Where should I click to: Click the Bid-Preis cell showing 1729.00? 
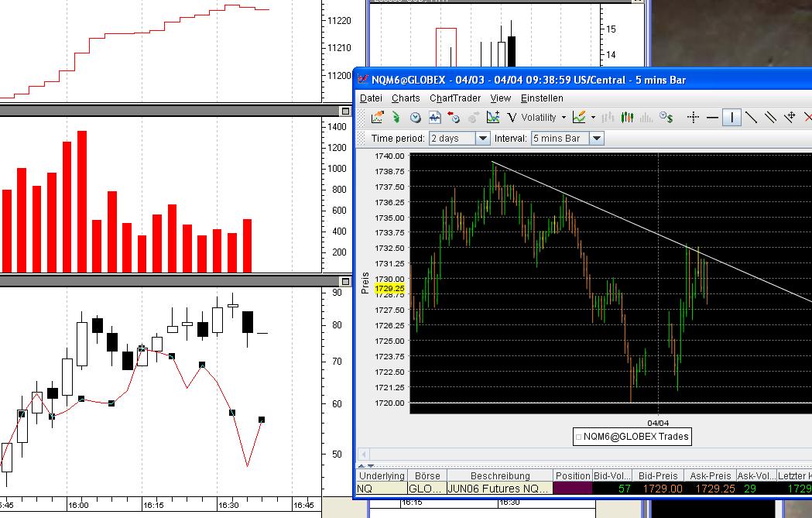pos(662,489)
